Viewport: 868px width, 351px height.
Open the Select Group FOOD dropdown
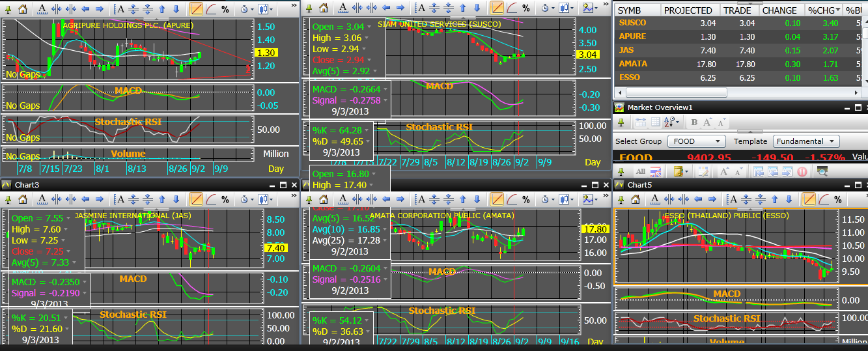(697, 141)
